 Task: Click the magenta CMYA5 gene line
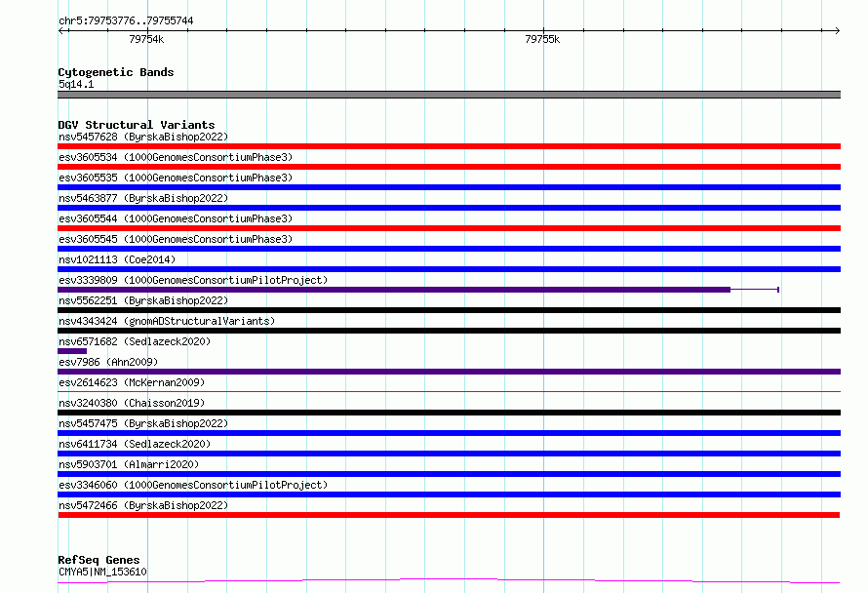449,581
